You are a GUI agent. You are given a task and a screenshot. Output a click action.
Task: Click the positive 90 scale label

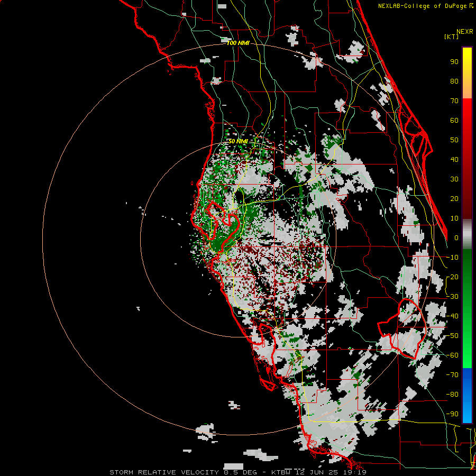pos(454,62)
